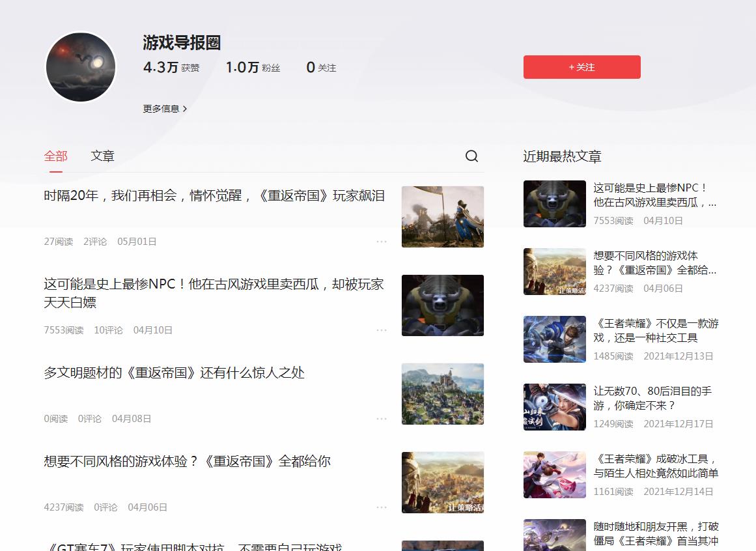Open the 《GT赛车7》 article title
The image size is (756, 551).
[x=193, y=546]
